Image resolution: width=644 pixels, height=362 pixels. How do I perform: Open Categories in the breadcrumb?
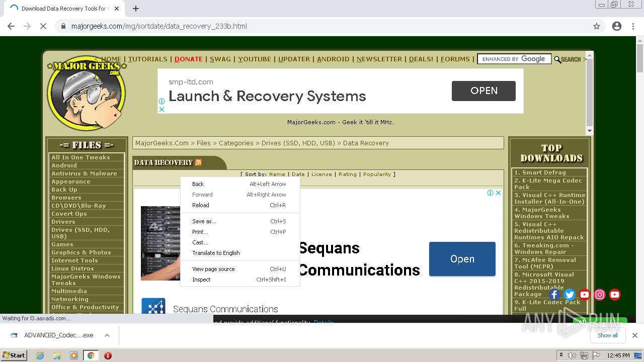click(x=236, y=143)
